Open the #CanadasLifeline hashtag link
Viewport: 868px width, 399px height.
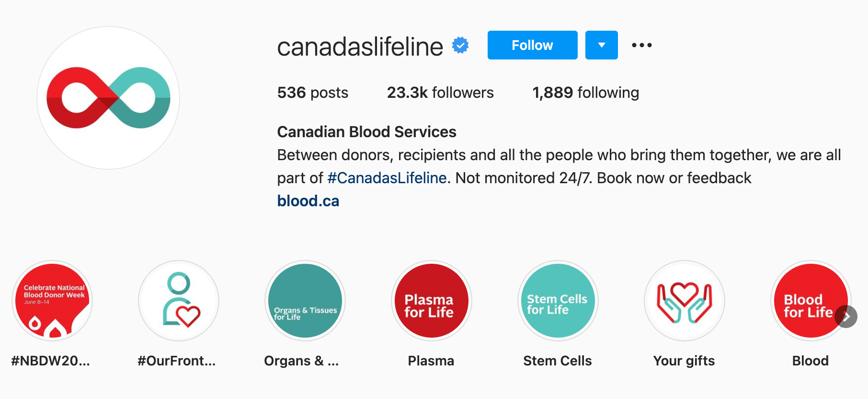387,178
